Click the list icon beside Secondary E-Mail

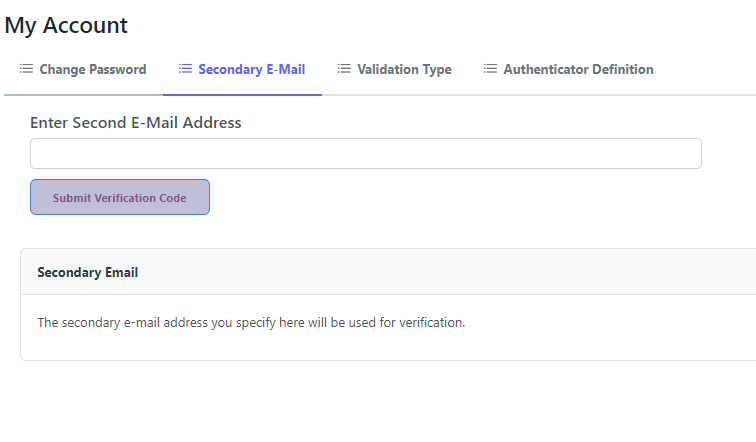click(x=185, y=69)
